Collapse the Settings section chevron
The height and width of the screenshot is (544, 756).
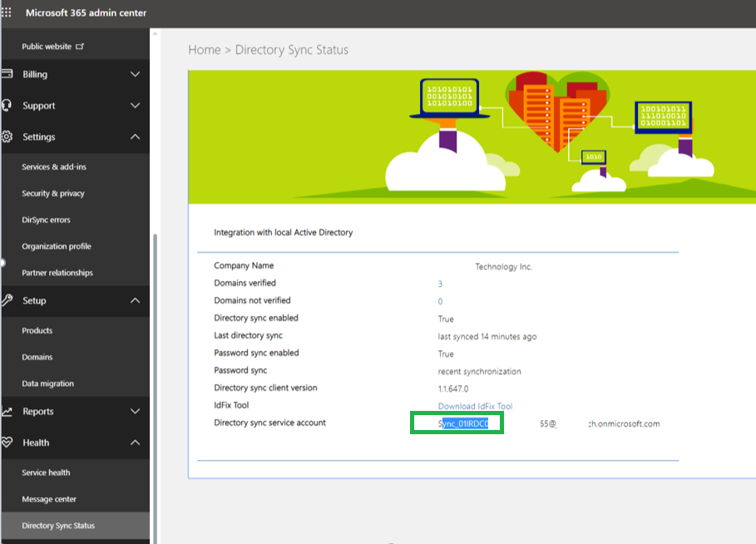136,136
